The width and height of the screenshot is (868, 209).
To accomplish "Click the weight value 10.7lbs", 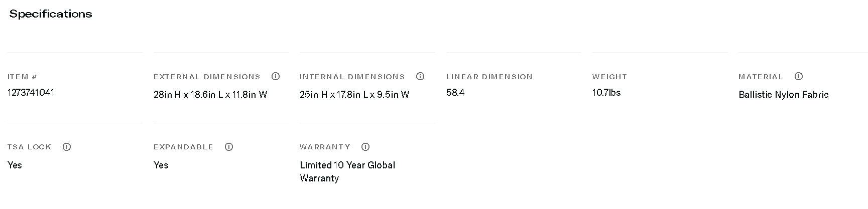I will [x=606, y=93].
